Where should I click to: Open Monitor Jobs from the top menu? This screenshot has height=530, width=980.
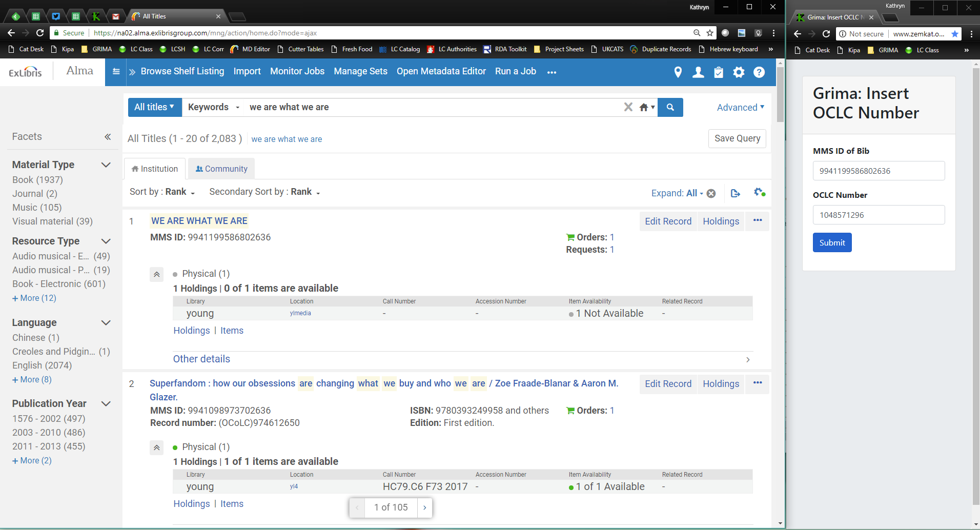(x=297, y=71)
